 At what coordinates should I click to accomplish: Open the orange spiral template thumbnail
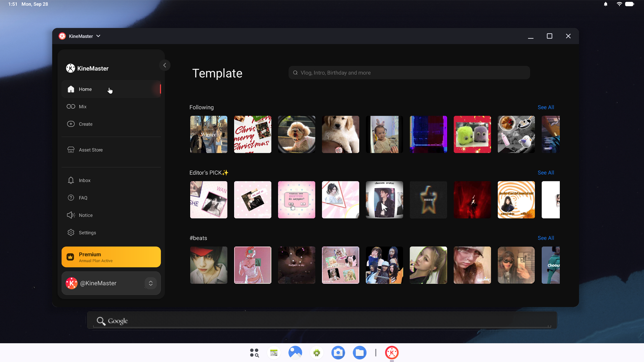516,200
